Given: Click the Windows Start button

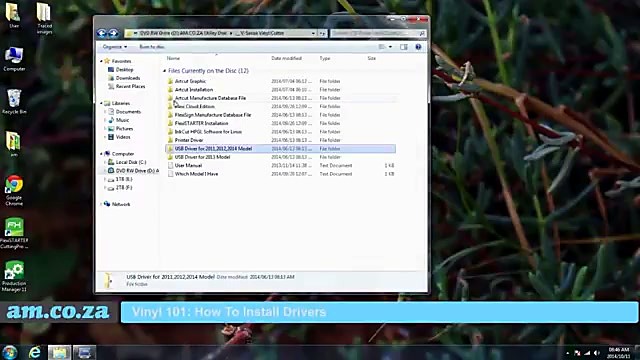Looking at the screenshot, I should tap(10, 352).
